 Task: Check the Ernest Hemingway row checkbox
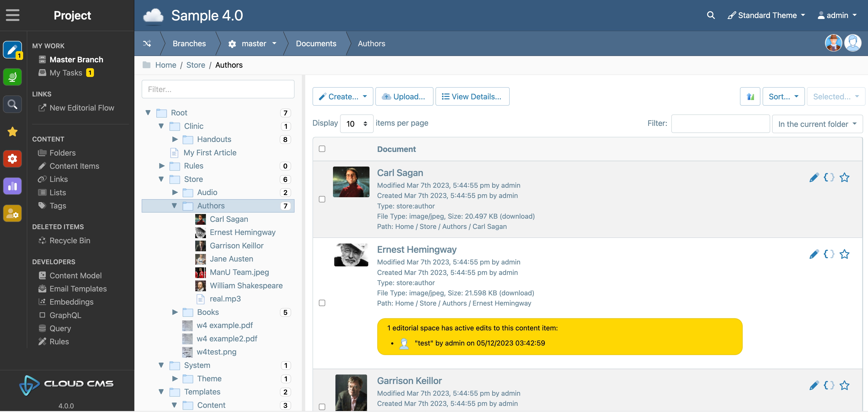pyautogui.click(x=322, y=303)
